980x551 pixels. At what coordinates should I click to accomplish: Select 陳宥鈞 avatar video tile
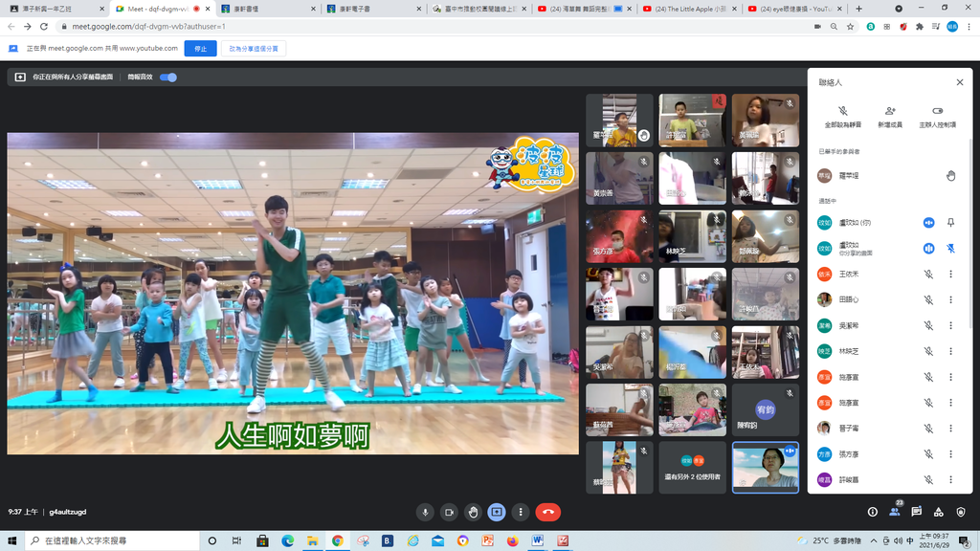(765, 409)
